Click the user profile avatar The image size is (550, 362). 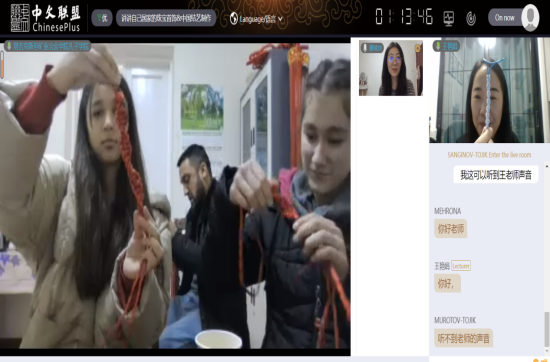click(x=530, y=18)
